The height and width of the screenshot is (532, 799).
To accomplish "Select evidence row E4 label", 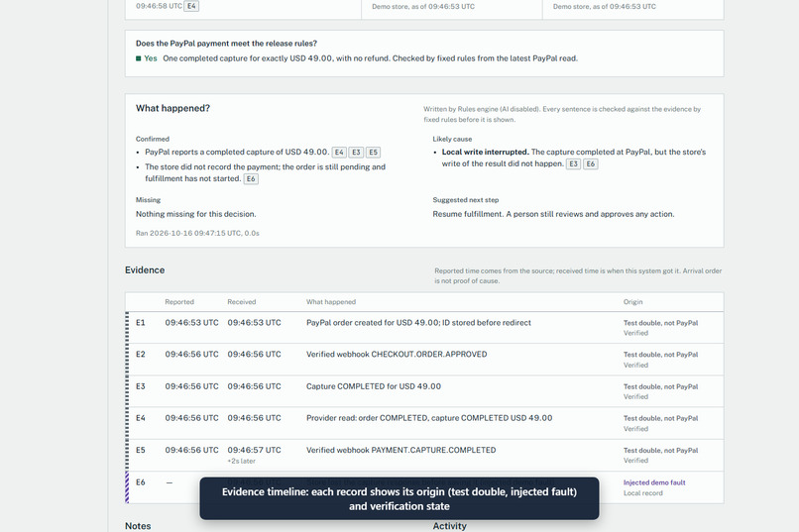I will coord(140,418).
